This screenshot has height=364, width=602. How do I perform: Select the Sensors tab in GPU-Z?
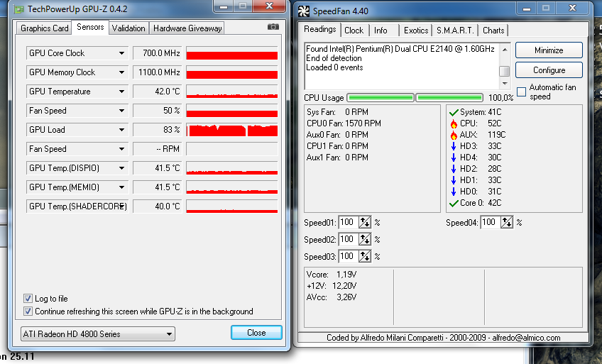(x=90, y=27)
